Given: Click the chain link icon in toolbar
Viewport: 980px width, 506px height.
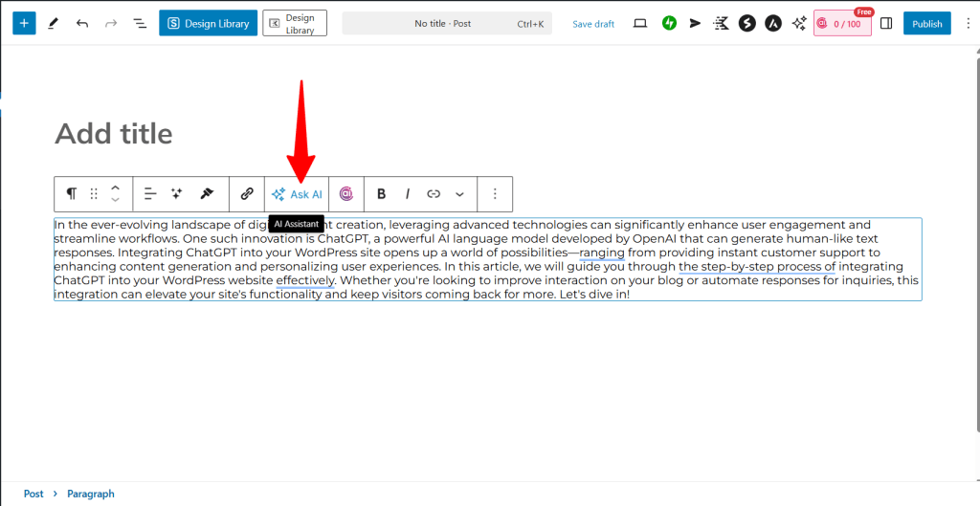Looking at the screenshot, I should click(247, 193).
